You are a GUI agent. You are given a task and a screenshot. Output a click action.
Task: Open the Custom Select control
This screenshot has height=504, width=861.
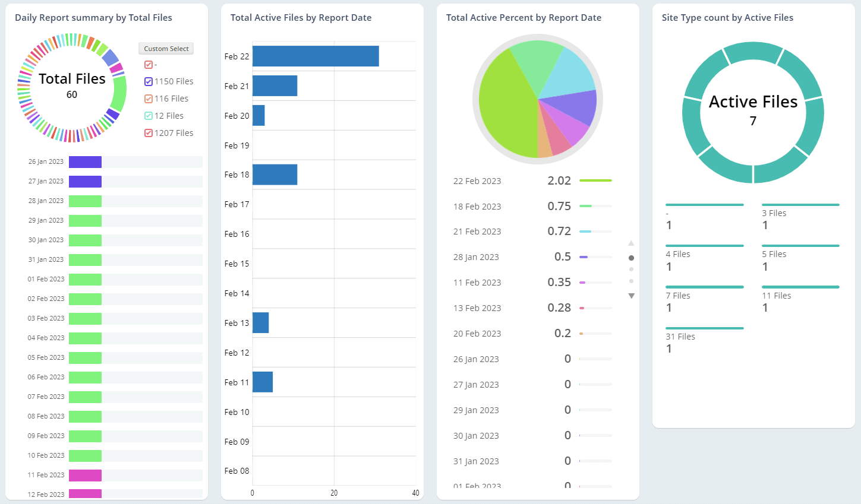point(166,48)
